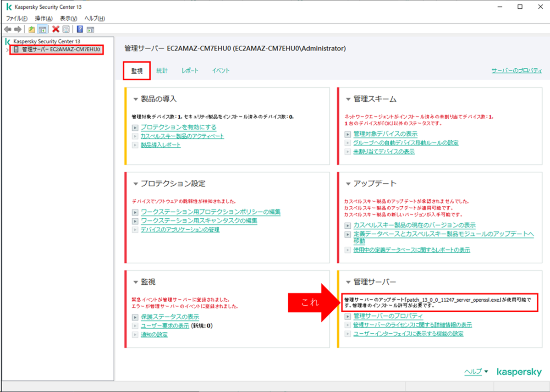Click カスペルスキー製品の現在のバージョンの表示 link

[414, 225]
